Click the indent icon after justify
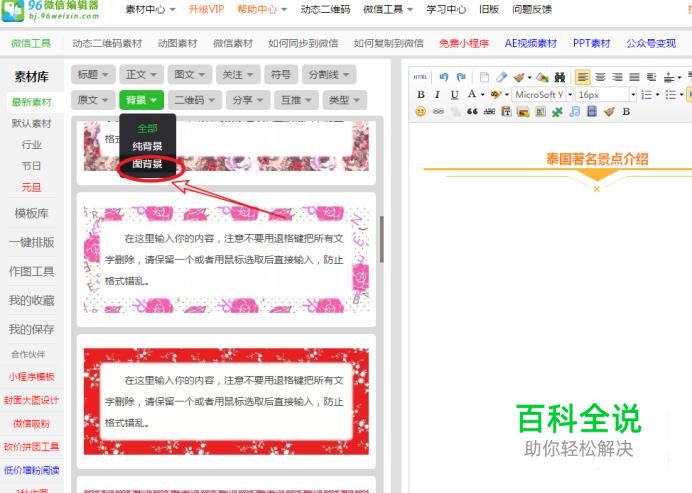Screen dimensions: 692x493 [651, 77]
